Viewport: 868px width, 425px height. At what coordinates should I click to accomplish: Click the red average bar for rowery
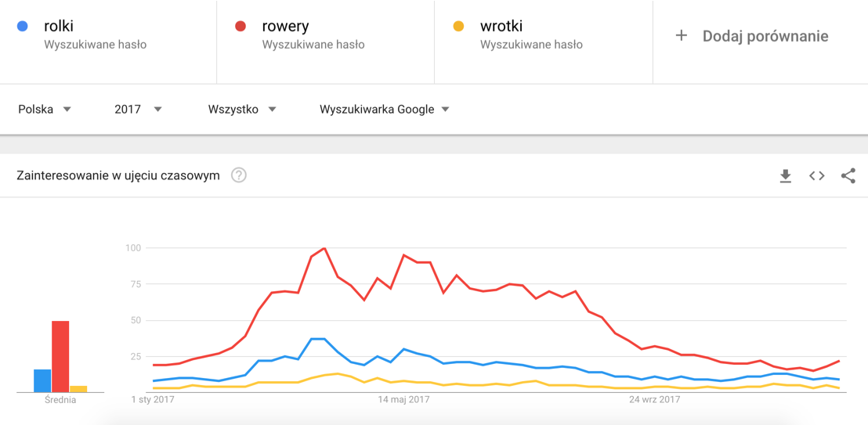click(60, 356)
